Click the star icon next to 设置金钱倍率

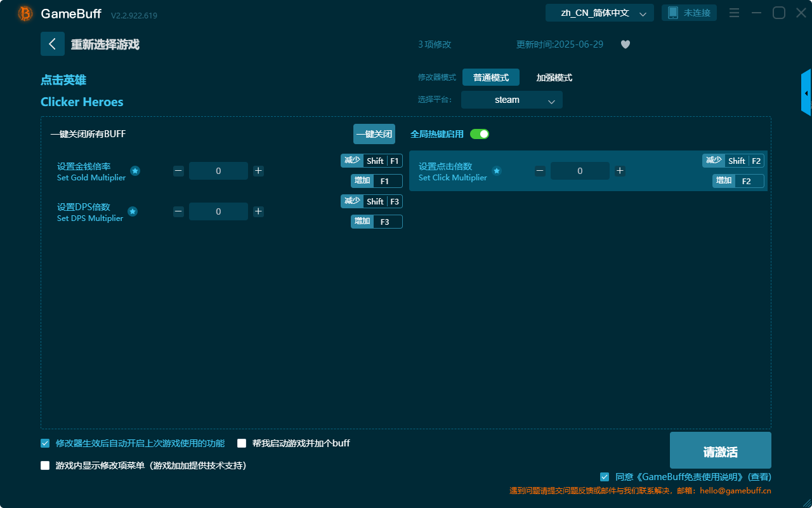pos(134,170)
